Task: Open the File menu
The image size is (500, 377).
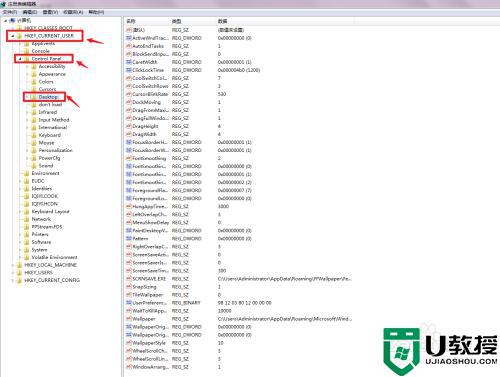Action: pyautogui.click(x=10, y=12)
